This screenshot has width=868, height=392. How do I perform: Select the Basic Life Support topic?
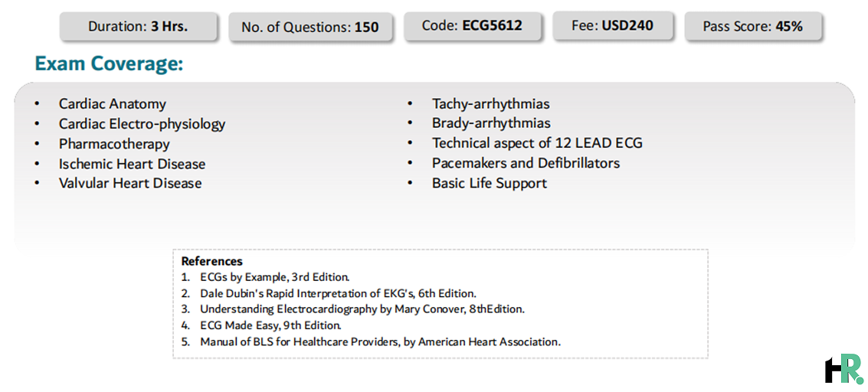click(490, 183)
